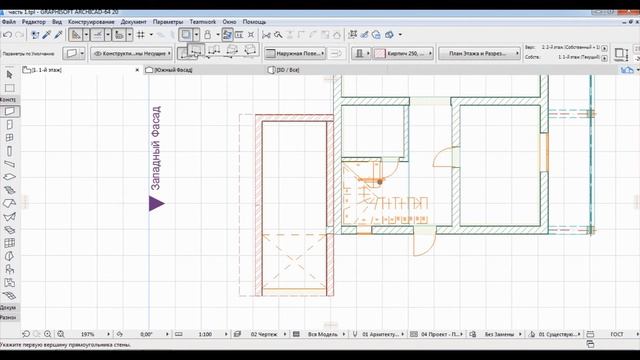The height and width of the screenshot is (360, 640).
Task: Click the Adjust icon beside Split
Action: pyautogui.click(x=278, y=35)
